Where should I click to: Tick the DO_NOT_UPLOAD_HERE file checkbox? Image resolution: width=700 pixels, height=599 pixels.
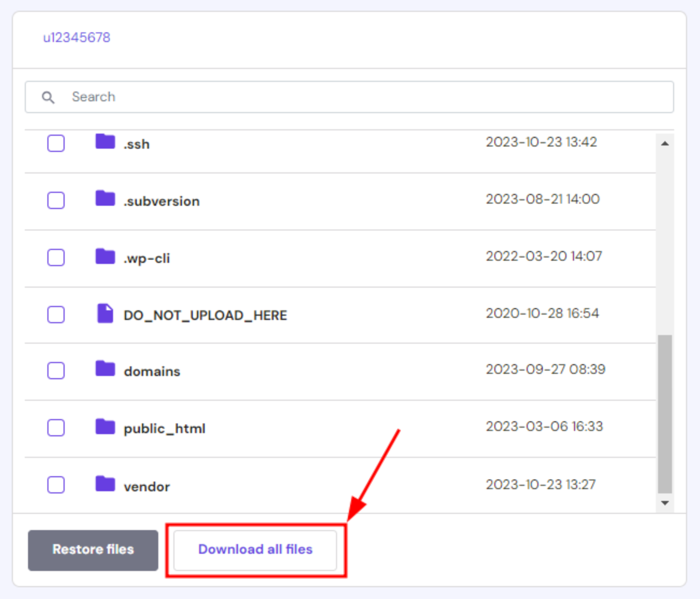(56, 314)
